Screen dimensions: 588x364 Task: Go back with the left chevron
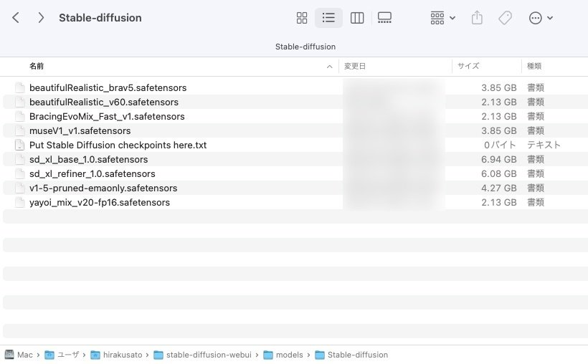pos(16,18)
